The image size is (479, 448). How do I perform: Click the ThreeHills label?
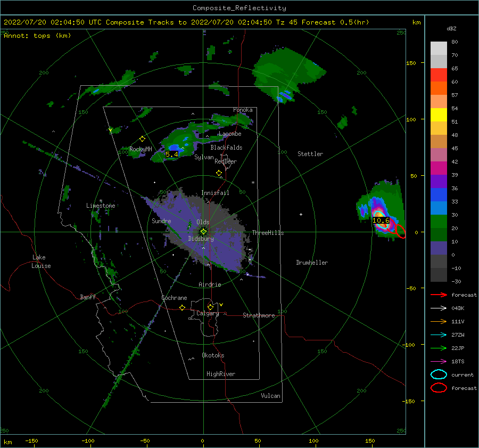(268, 233)
